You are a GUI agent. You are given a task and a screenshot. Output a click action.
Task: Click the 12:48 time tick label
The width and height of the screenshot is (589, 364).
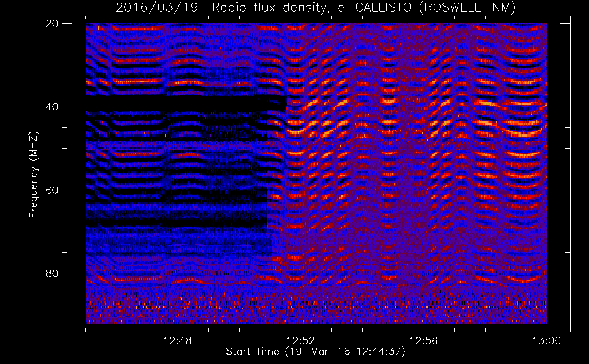click(178, 341)
